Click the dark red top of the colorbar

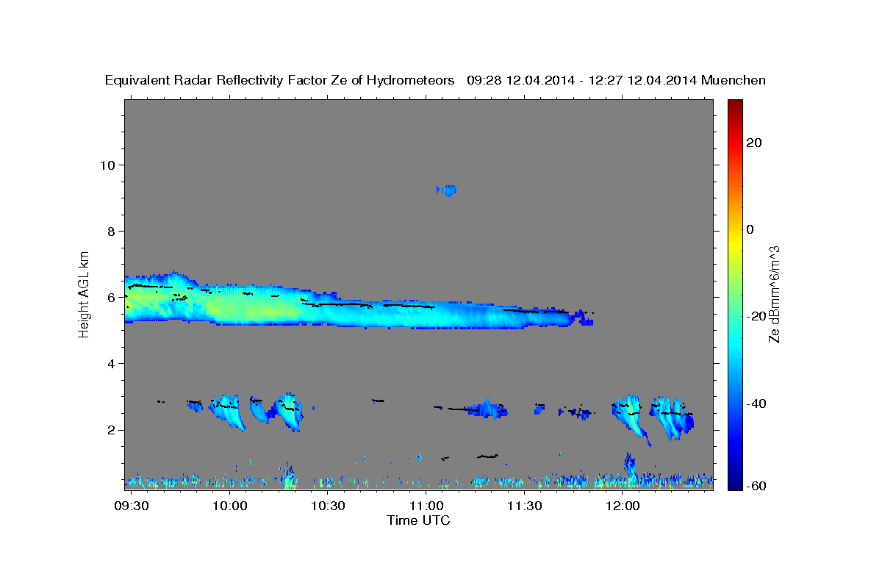[x=734, y=105]
